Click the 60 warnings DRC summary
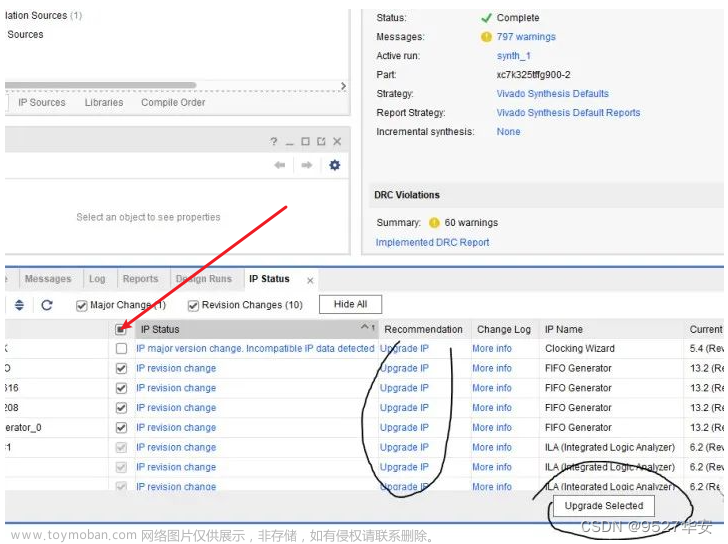Screen dimensions: 728x544 coord(471,222)
